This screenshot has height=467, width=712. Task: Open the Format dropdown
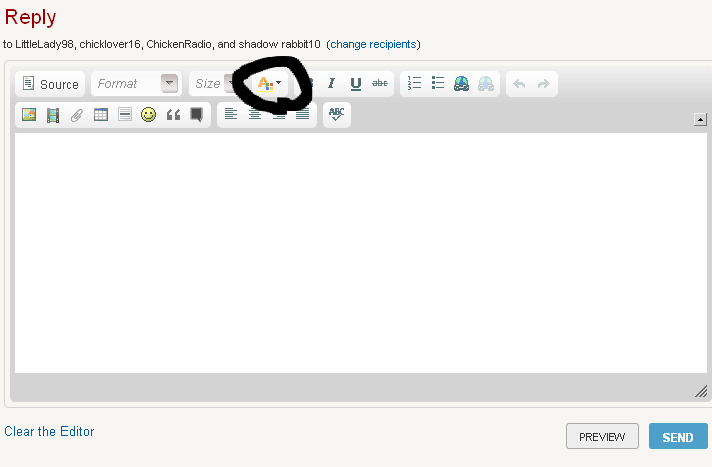[135, 84]
